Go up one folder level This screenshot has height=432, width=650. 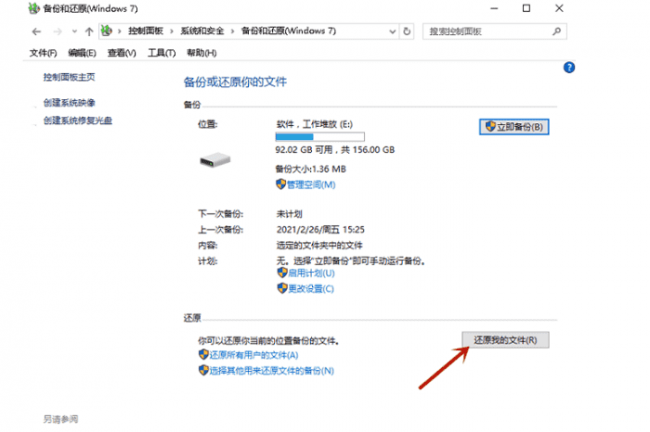[89, 32]
